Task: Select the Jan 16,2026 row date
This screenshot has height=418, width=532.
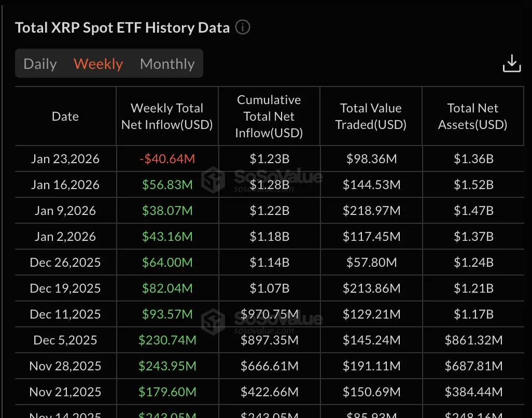Action: coord(65,185)
